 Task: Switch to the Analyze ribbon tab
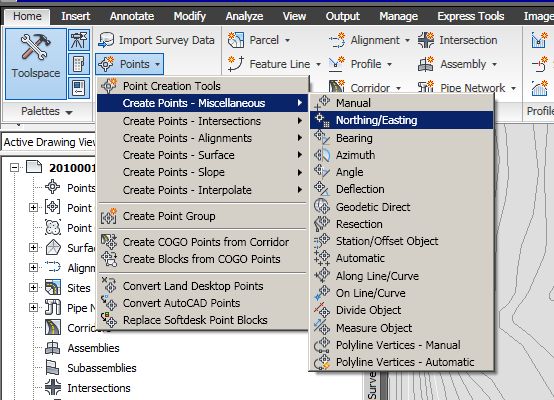point(244,16)
